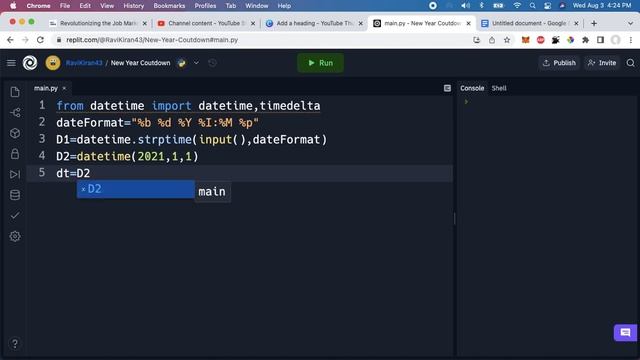Open the Chrome side panel icon
This screenshot has width=640, height=360.
tap(600, 40)
